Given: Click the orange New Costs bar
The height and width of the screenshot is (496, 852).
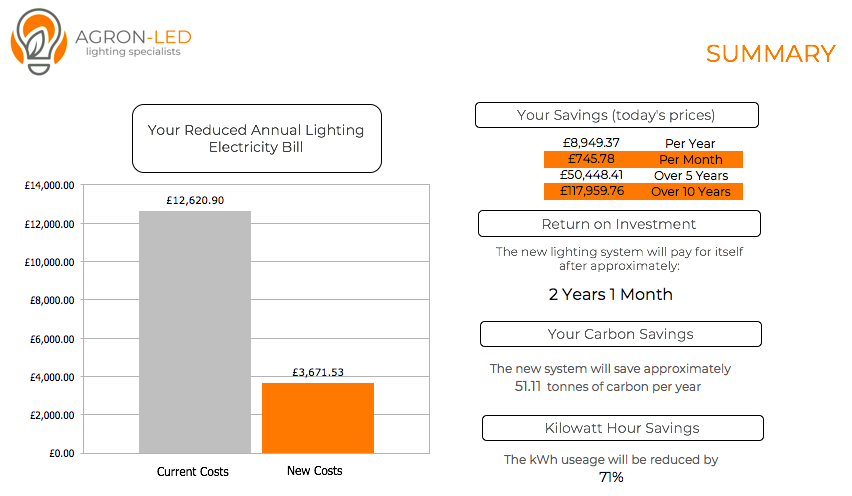Looking at the screenshot, I should click(318, 418).
